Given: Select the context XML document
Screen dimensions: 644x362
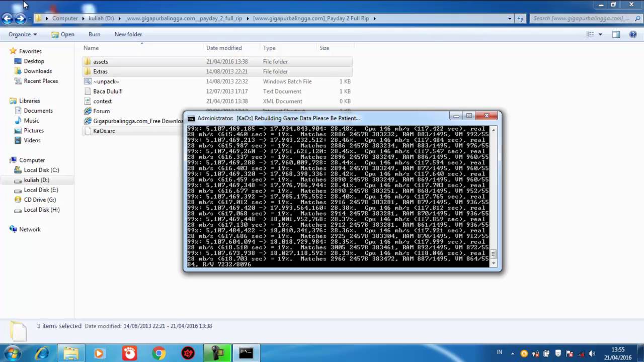Looking at the screenshot, I should [x=102, y=101].
